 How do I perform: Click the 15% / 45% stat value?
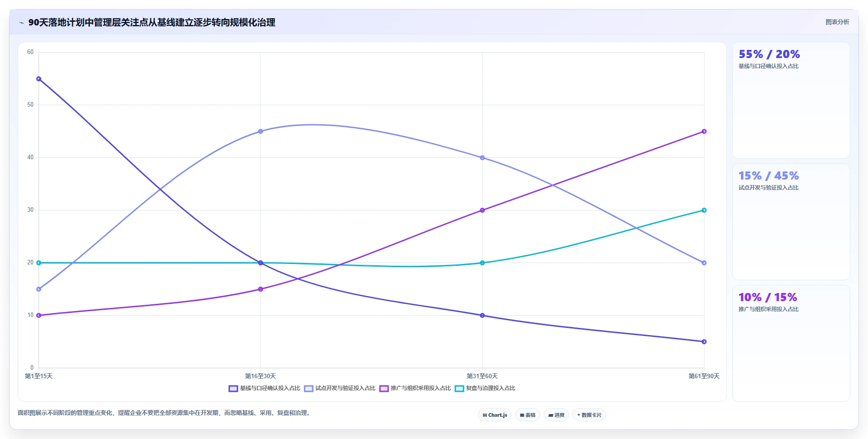click(x=769, y=176)
